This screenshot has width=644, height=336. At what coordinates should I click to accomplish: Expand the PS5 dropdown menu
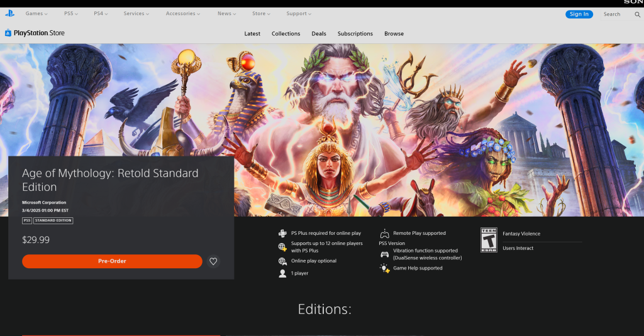click(x=71, y=14)
